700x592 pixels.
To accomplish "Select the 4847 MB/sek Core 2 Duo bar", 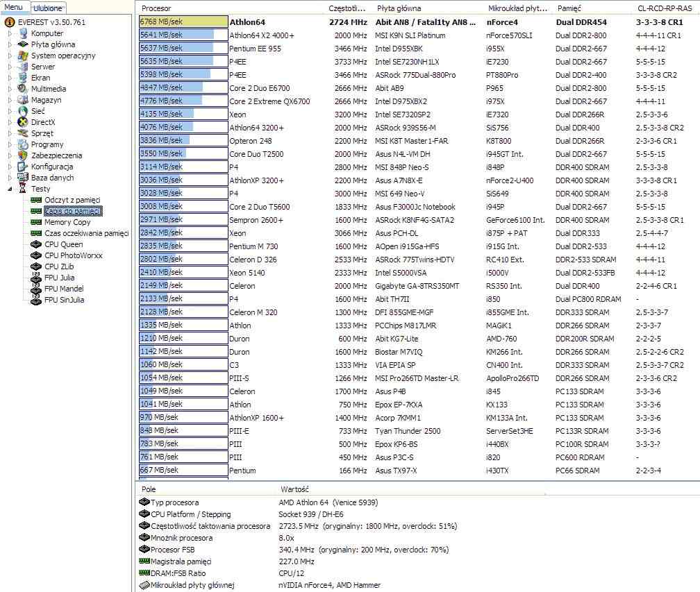I will click(x=183, y=88).
